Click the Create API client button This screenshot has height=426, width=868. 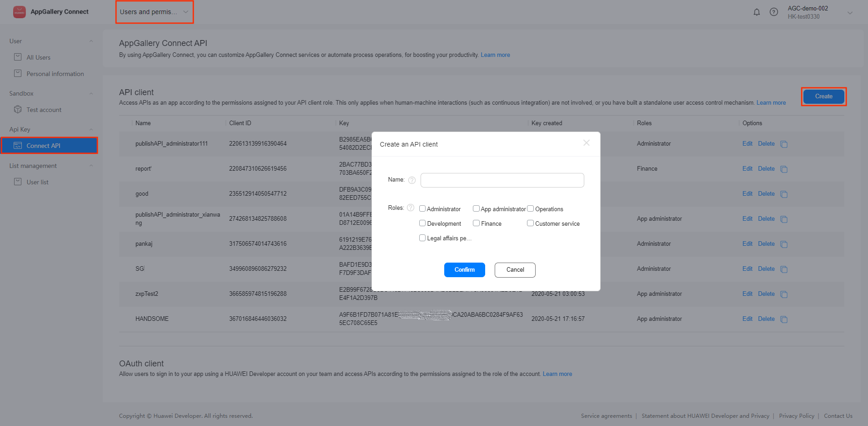[823, 96]
